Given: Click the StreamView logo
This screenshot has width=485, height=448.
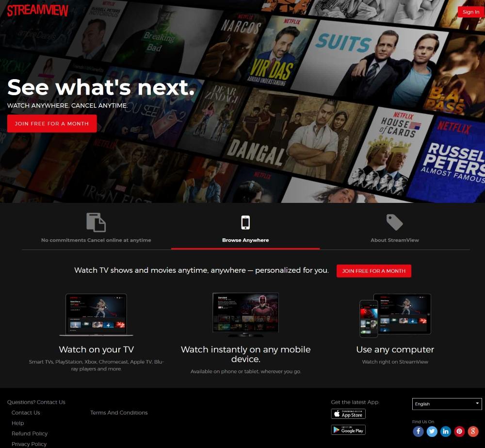Looking at the screenshot, I should pos(38,10).
